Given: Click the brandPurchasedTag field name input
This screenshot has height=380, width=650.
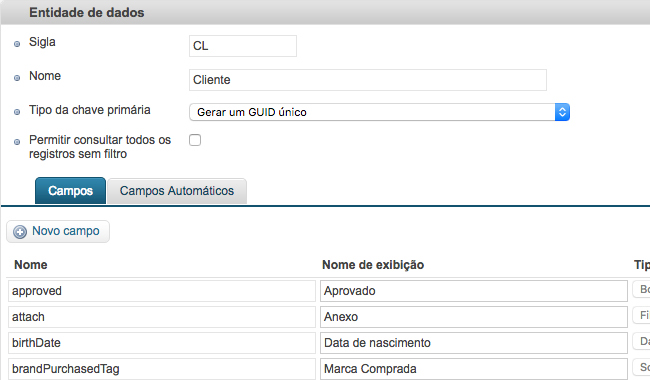Looking at the screenshot, I should [x=162, y=369].
